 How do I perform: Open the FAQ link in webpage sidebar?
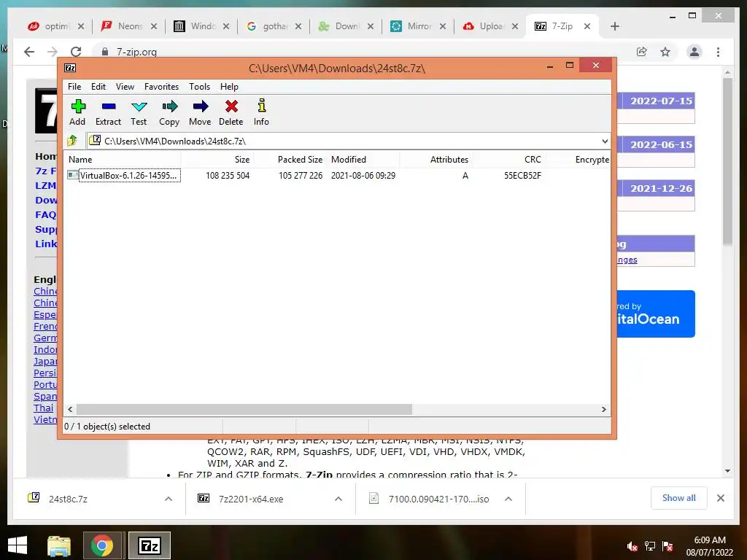coord(46,215)
